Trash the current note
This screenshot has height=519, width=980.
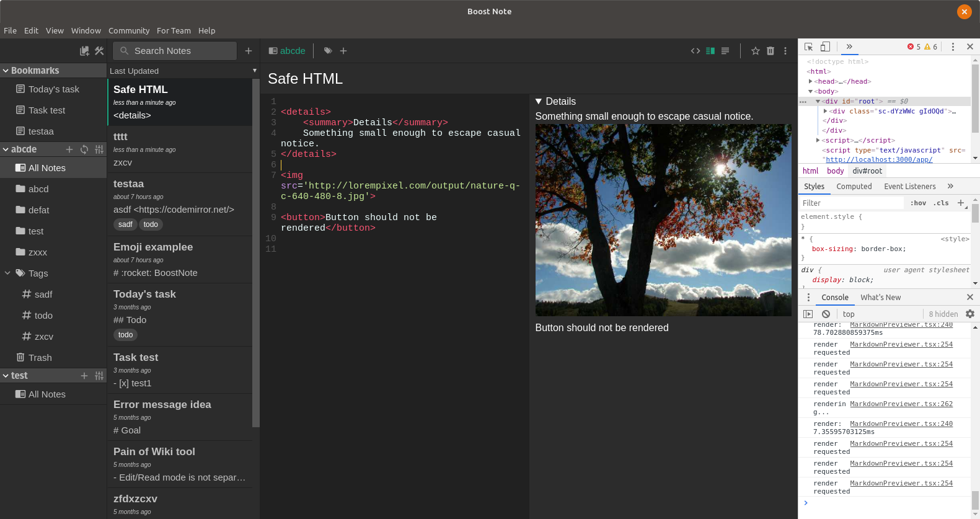pos(770,51)
